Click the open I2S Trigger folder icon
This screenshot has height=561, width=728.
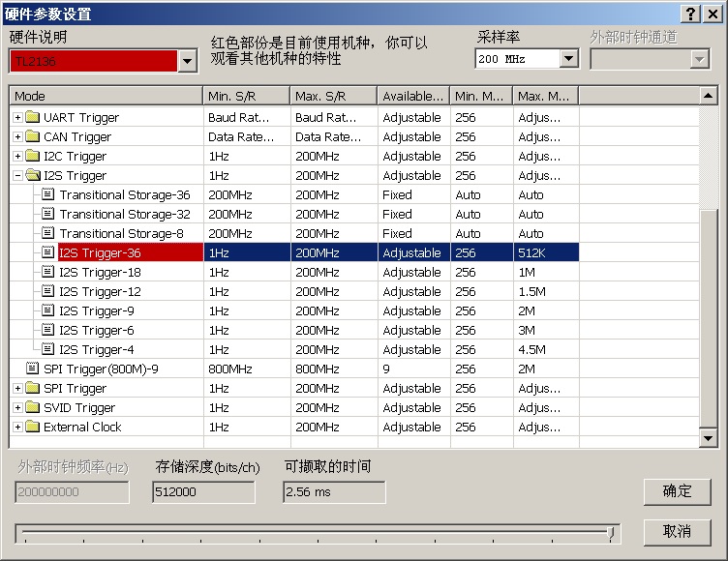(33, 175)
